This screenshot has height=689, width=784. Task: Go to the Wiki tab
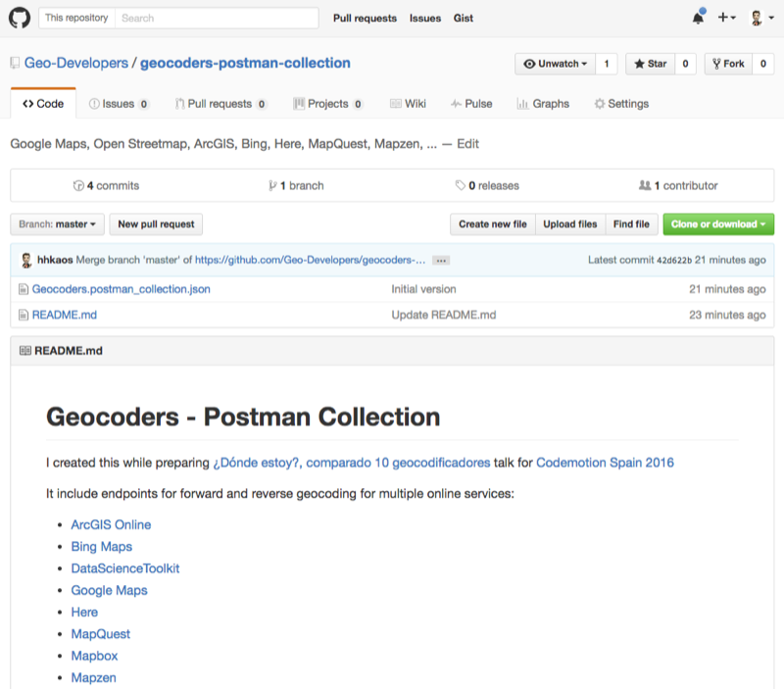pyautogui.click(x=408, y=104)
